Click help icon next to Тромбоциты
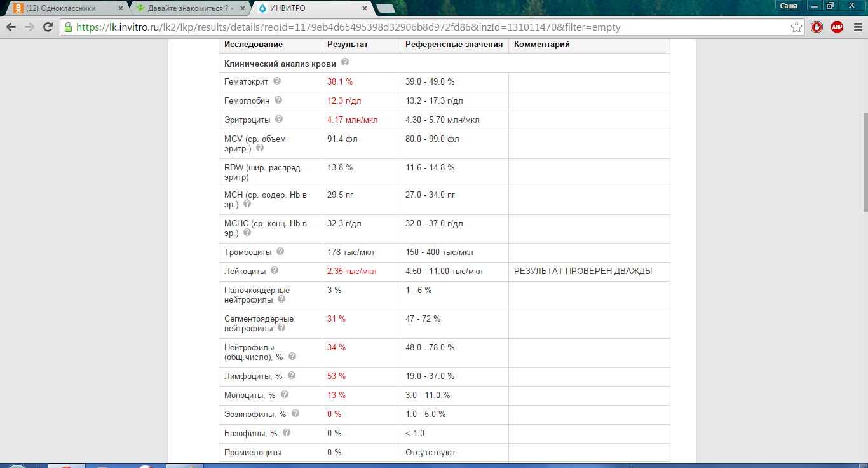The width and height of the screenshot is (868, 468). click(x=280, y=252)
